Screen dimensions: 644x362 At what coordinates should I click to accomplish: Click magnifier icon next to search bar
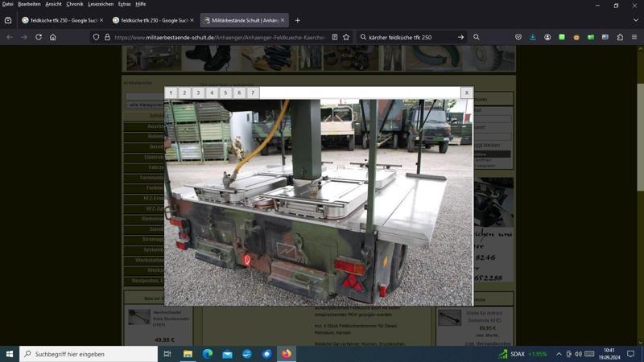(x=476, y=37)
